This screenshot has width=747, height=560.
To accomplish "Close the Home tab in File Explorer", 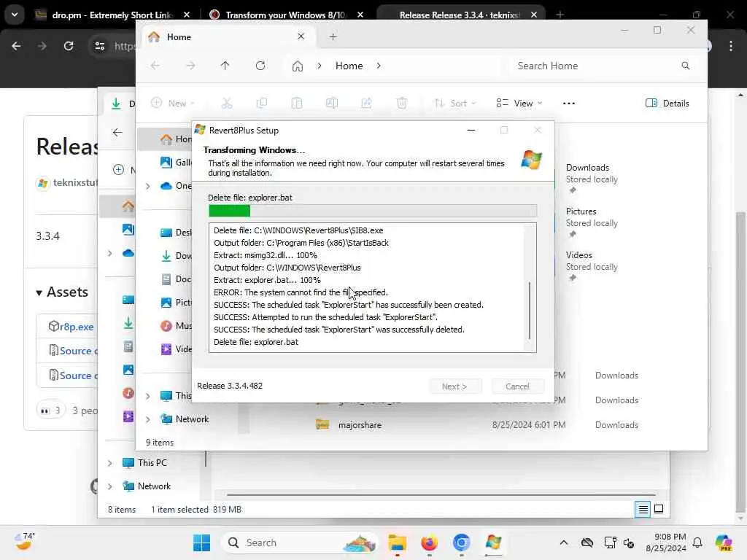I will (301, 36).
